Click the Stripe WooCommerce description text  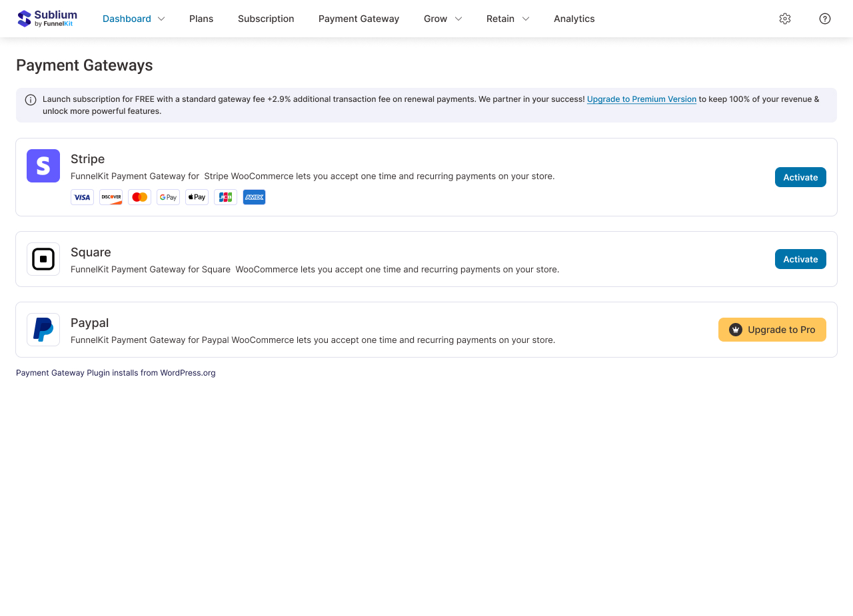pyautogui.click(x=313, y=176)
